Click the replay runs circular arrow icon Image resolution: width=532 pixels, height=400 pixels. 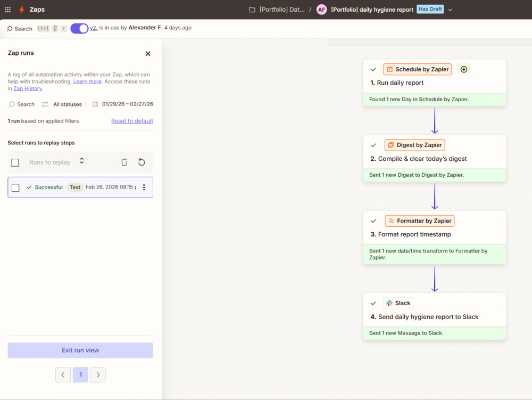pos(142,162)
